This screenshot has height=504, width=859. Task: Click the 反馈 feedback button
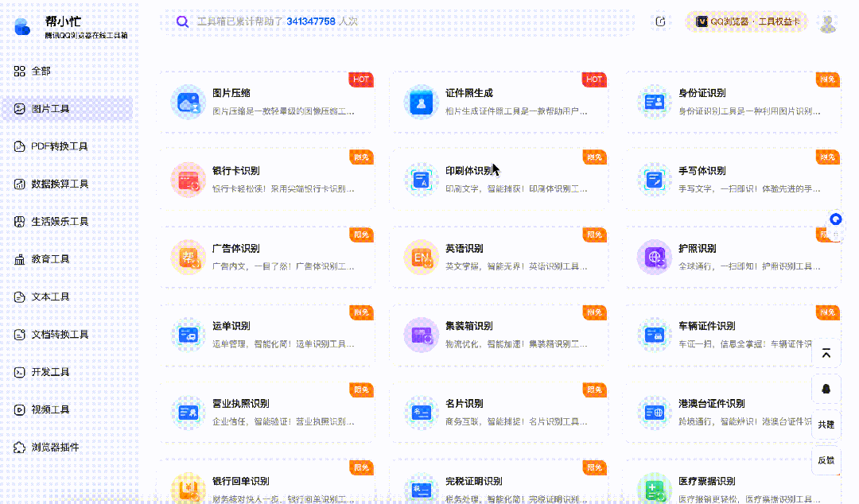click(826, 460)
